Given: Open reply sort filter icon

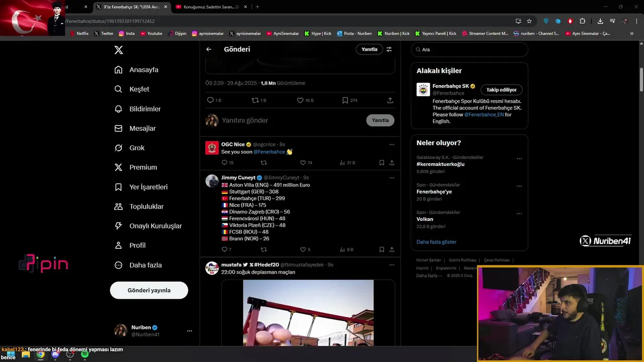Looking at the screenshot, I should click(389, 49).
